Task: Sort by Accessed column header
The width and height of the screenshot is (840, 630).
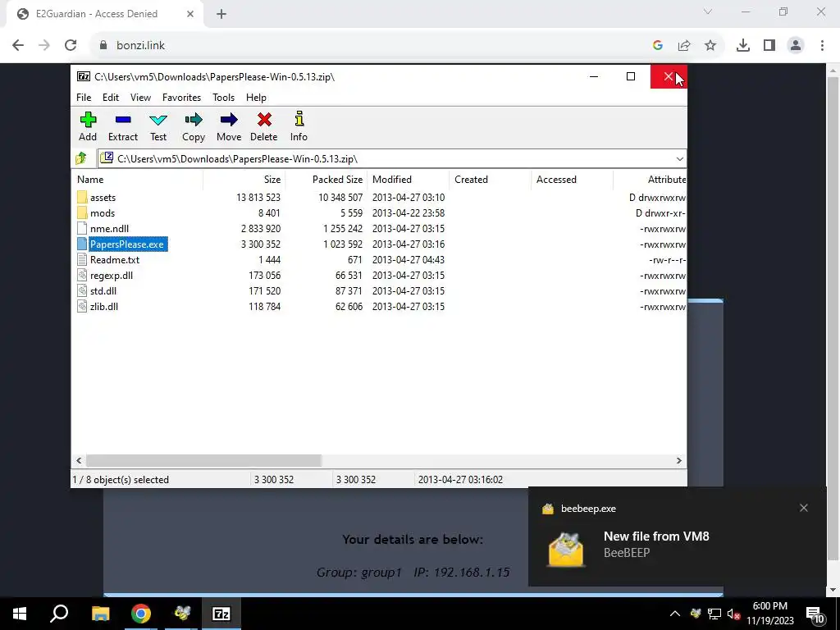Action: [572, 180]
